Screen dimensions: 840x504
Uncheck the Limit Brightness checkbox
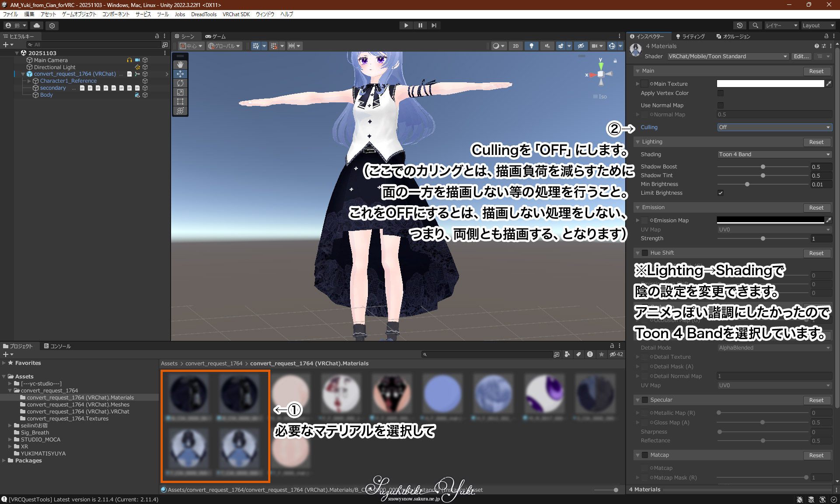(721, 193)
